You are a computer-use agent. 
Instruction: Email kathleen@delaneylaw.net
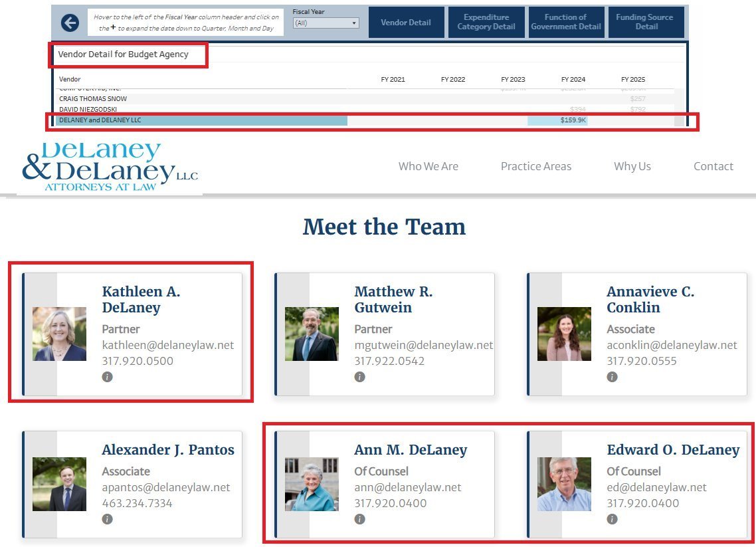tap(168, 346)
